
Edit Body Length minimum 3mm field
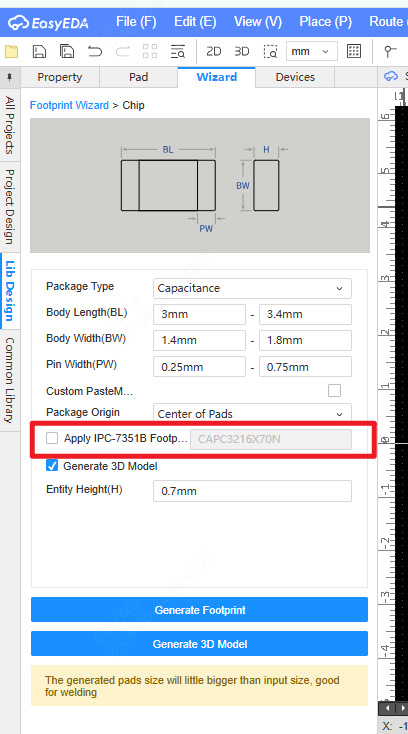(x=199, y=315)
